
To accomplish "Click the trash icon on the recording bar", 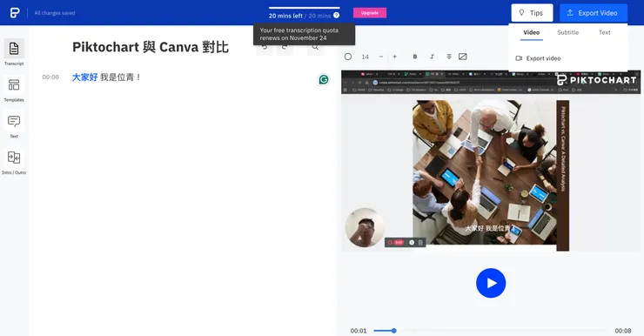I will tap(420, 242).
